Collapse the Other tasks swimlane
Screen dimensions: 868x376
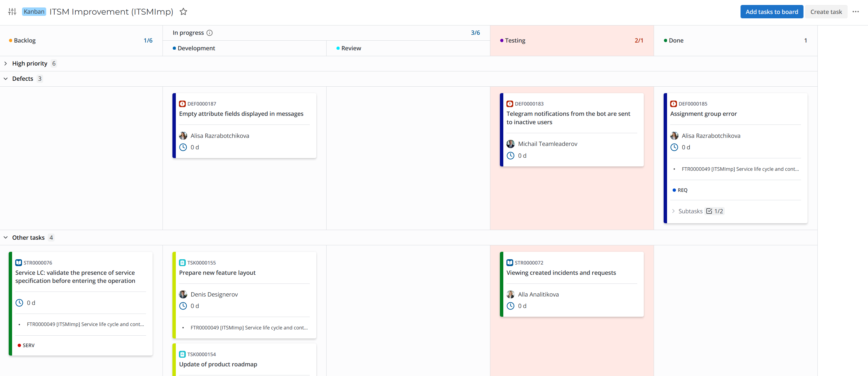6,238
